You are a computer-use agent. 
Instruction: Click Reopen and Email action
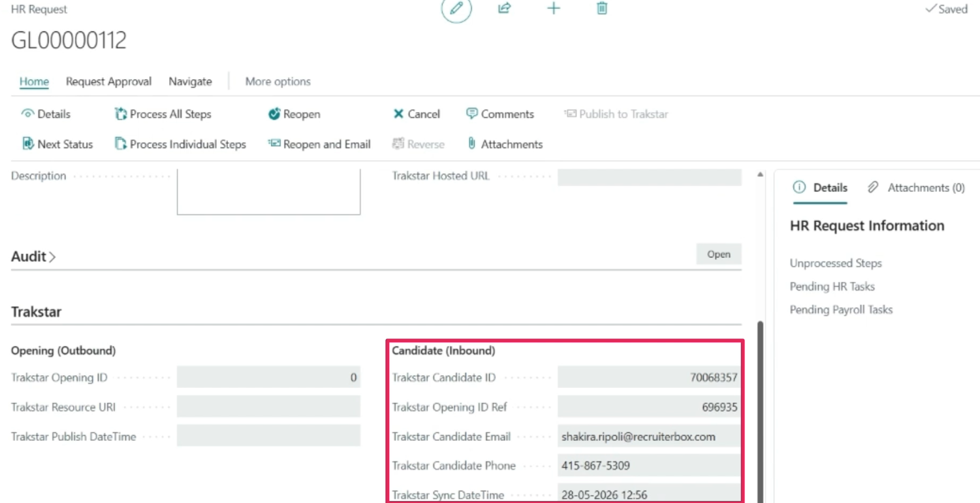[319, 144]
